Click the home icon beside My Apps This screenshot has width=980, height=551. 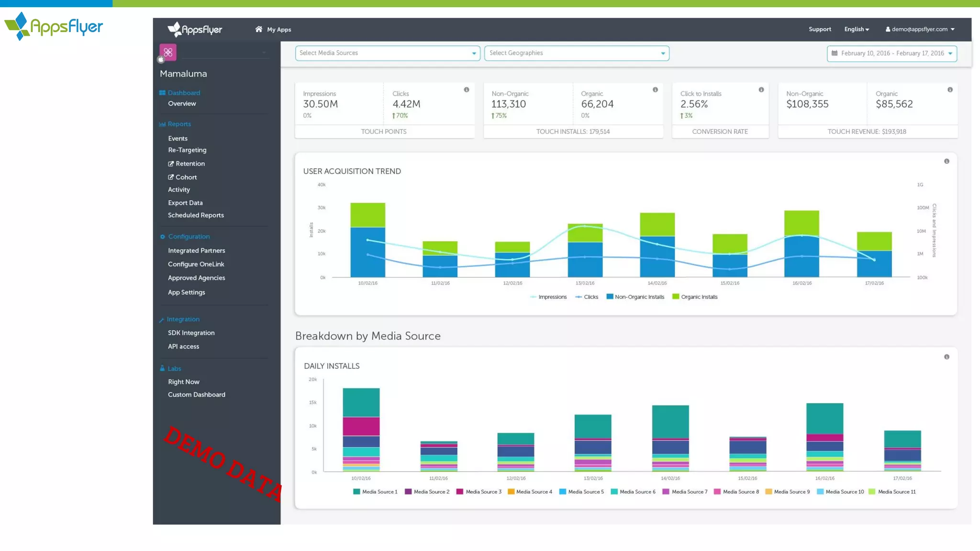pos(258,29)
